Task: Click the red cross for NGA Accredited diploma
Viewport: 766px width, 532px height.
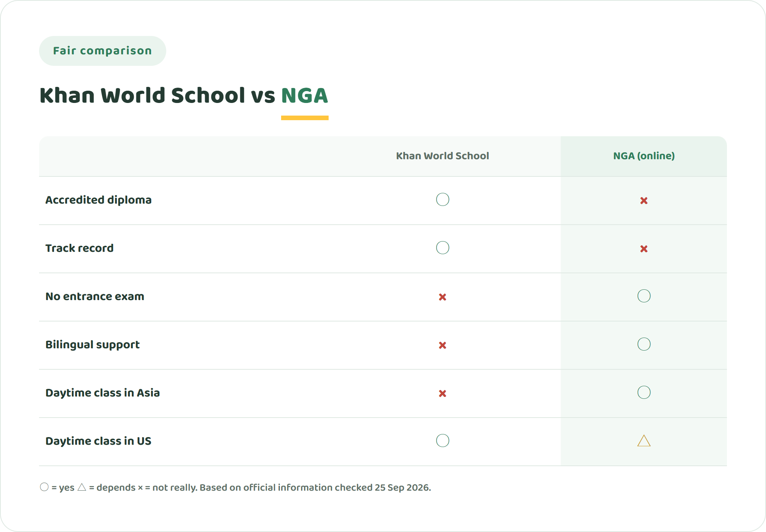Action: 644,201
